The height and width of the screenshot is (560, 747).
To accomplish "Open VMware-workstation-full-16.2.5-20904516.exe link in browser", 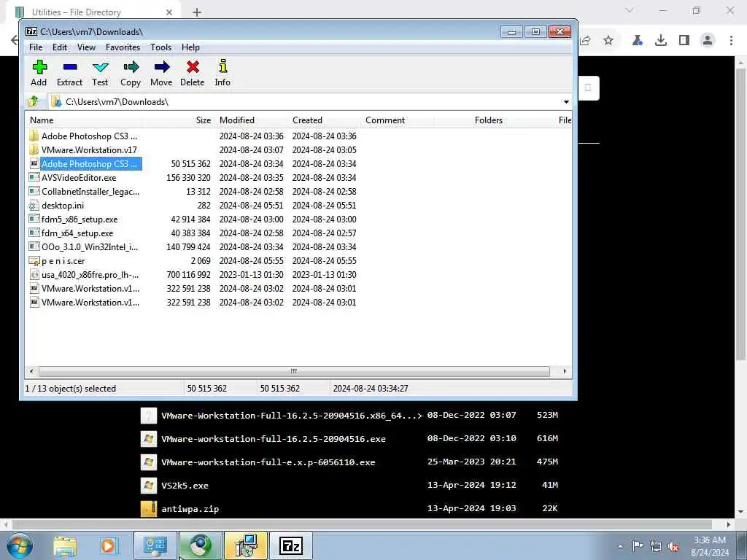I will click(x=274, y=438).
